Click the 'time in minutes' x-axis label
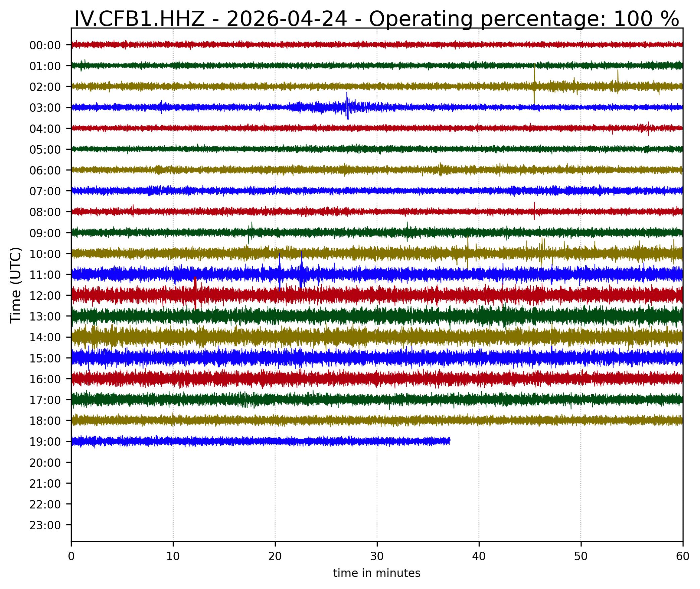Viewport: 700px width, 589px height. click(x=377, y=573)
